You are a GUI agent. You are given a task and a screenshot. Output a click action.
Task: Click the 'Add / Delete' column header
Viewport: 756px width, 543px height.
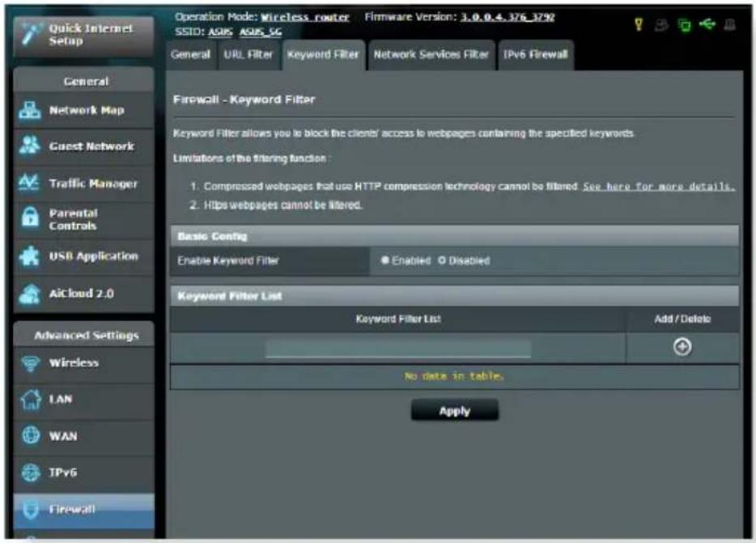[x=682, y=319]
